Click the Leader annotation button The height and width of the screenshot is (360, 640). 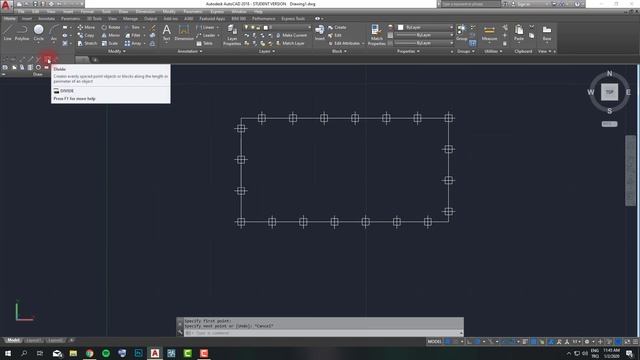point(206,36)
